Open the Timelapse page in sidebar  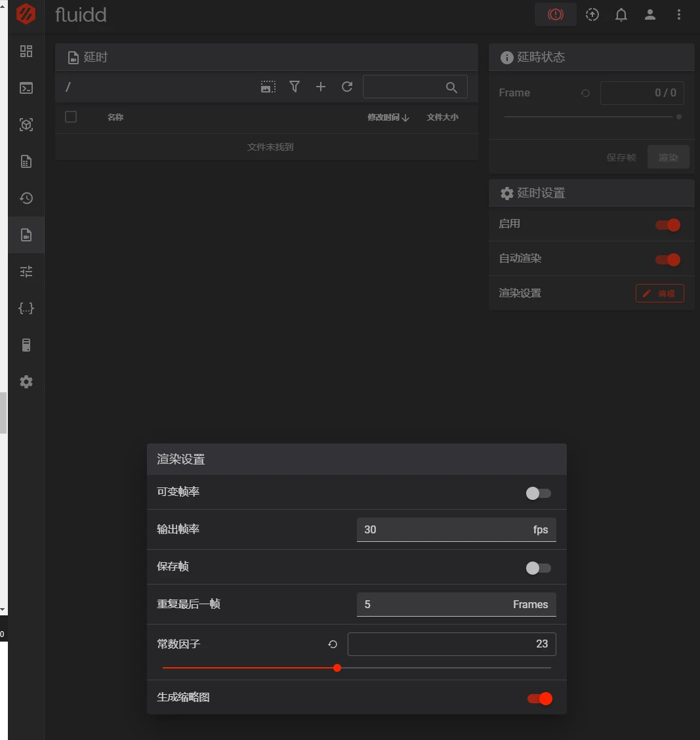[x=26, y=235]
